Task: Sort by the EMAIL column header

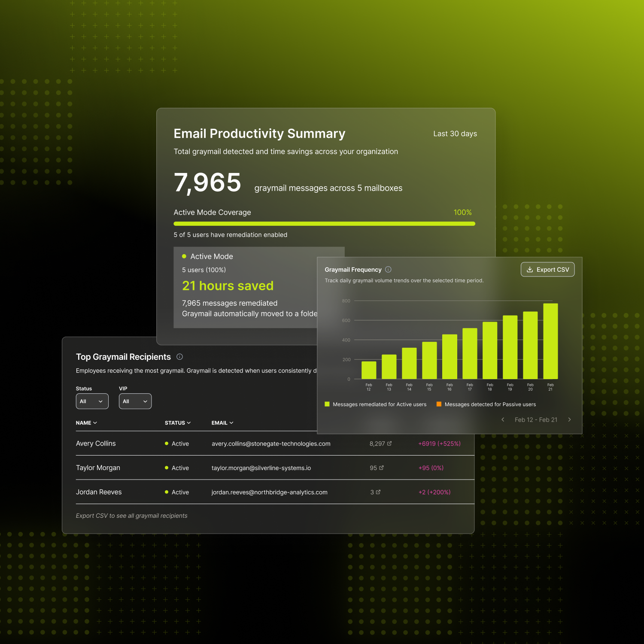Action: [222, 423]
